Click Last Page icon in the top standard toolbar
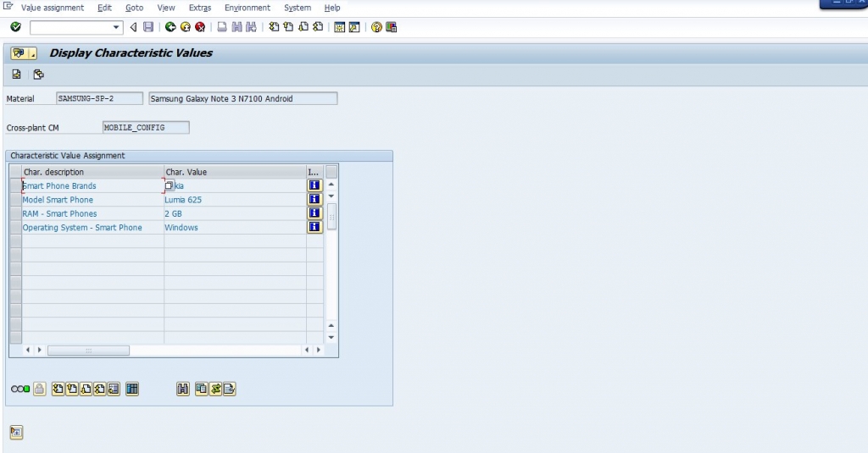This screenshot has width=868, height=453. [318, 27]
